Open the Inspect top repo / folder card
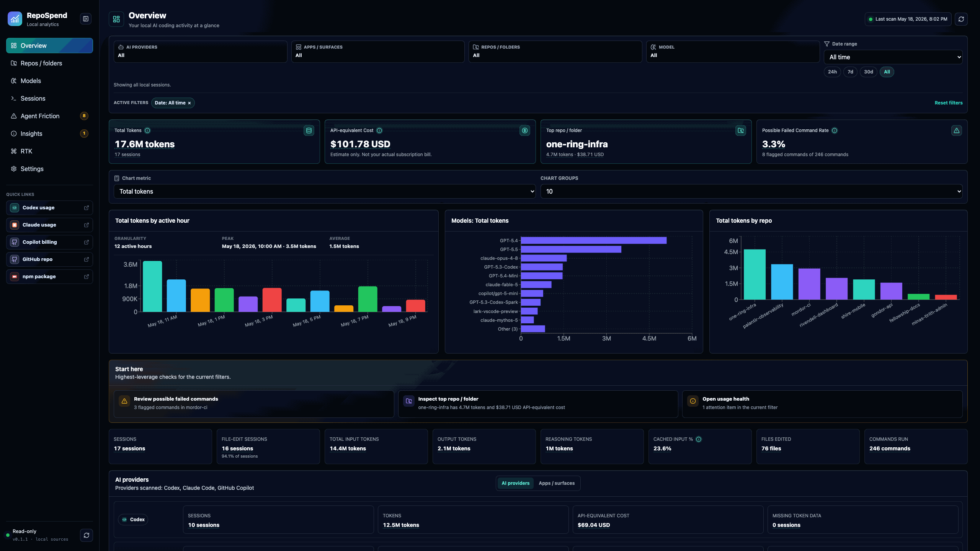This screenshot has width=980, height=551. pos(538,404)
